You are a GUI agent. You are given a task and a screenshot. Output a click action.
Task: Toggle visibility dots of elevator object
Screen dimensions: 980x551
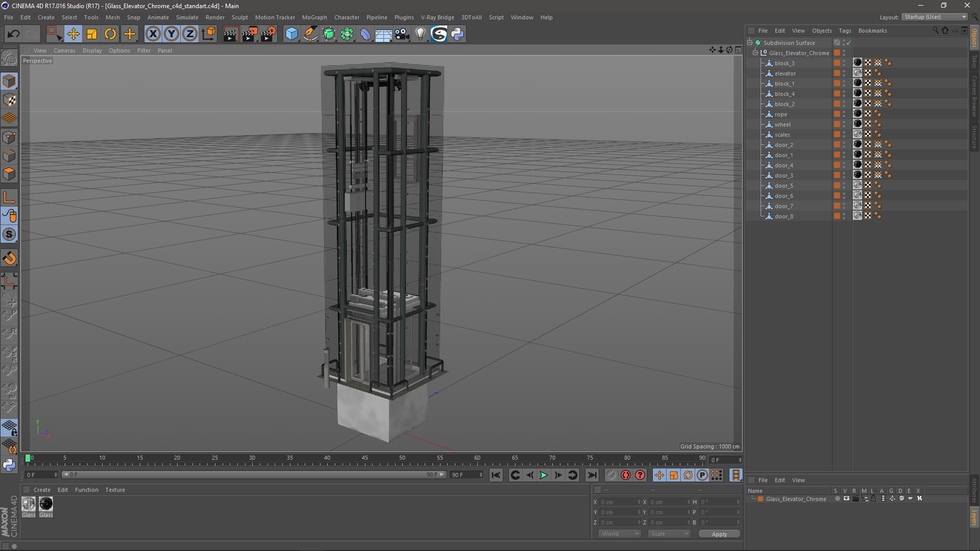coord(844,73)
